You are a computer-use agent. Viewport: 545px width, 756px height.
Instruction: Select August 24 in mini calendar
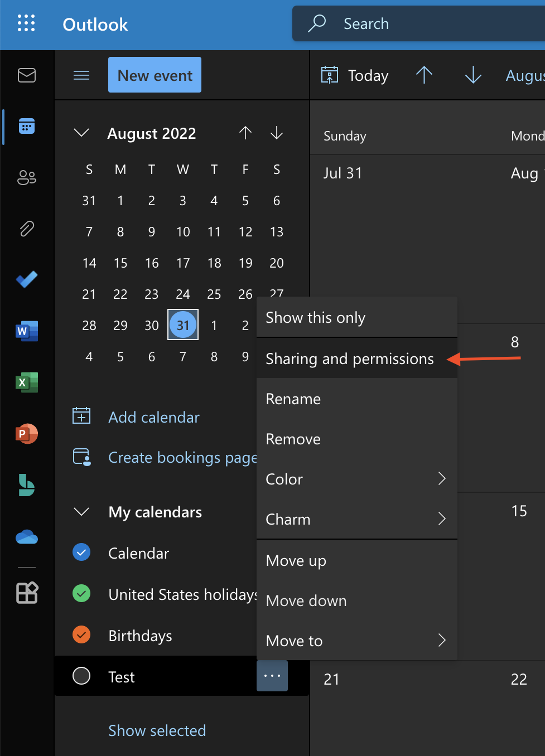(x=183, y=294)
